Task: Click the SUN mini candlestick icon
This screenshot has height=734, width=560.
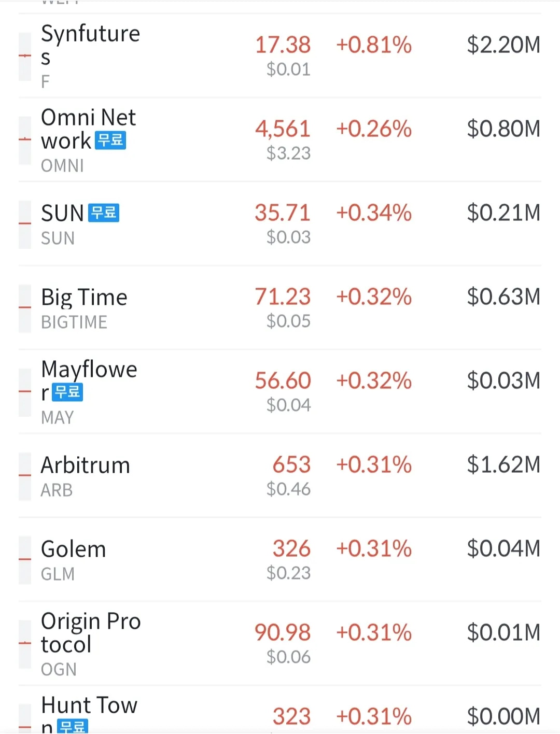Action: click(x=25, y=224)
